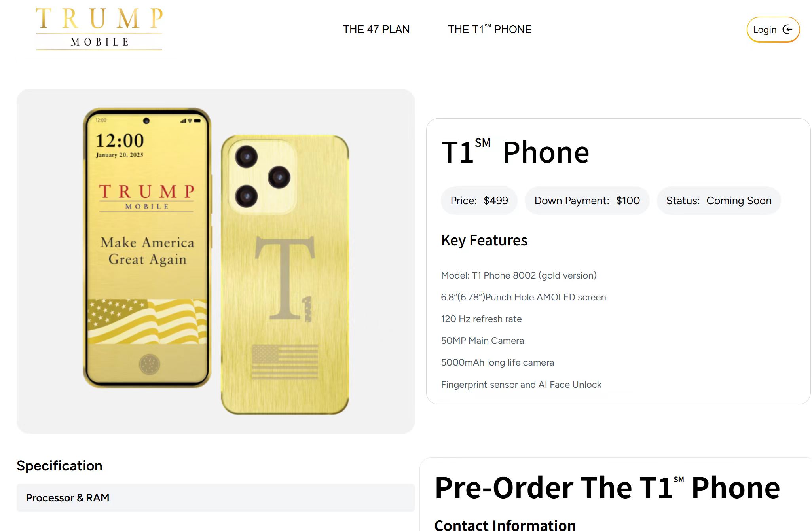
Task: Click the Specification heading
Action: 59,466
